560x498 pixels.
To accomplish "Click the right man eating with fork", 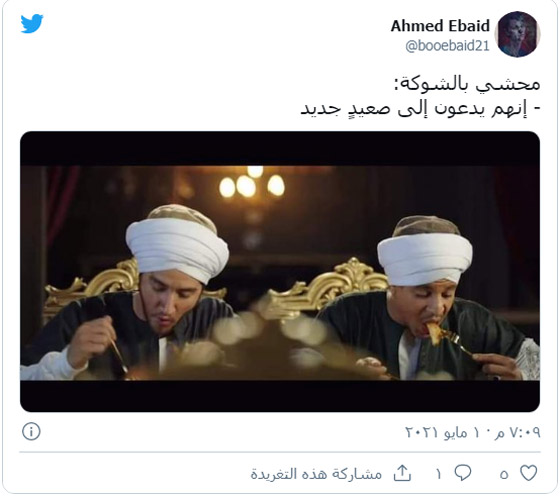I will coord(429,300).
